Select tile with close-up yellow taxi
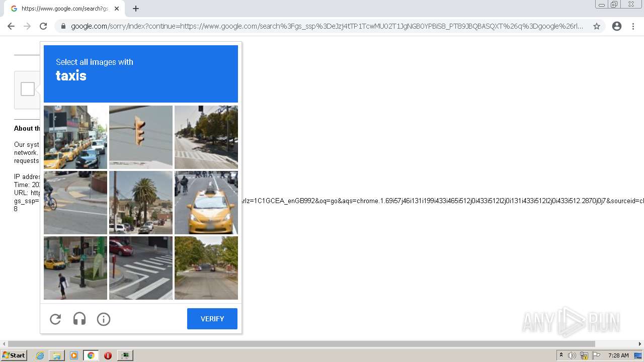The image size is (644, 362). pos(206,203)
